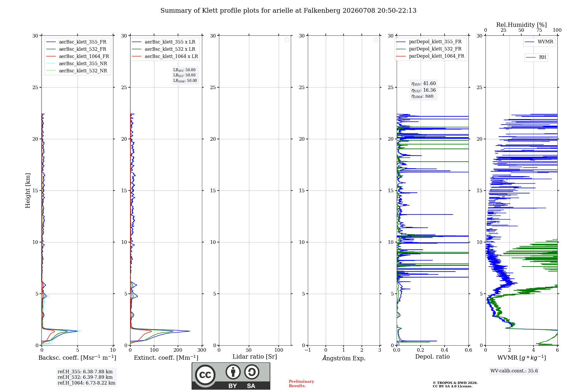Click the Rel.Humidity [%] top axis label

point(521,25)
